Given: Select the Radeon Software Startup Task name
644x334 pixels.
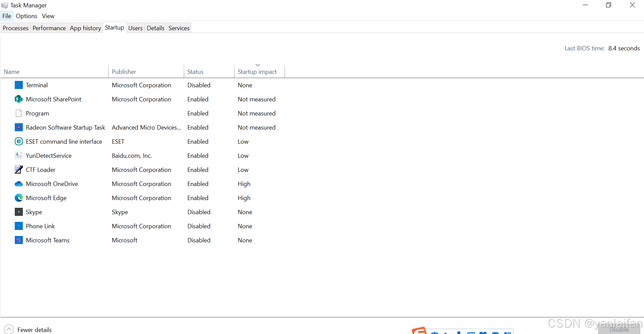Looking at the screenshot, I should click(x=65, y=128).
